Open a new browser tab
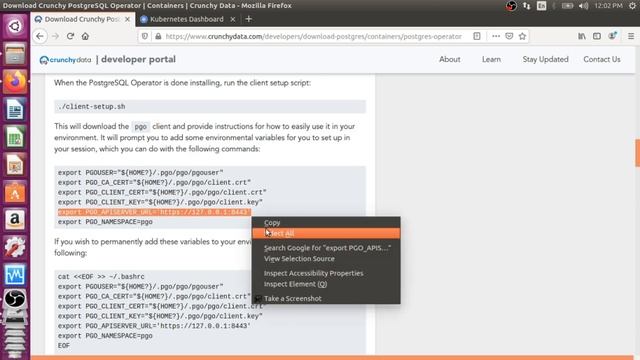 [249, 19]
